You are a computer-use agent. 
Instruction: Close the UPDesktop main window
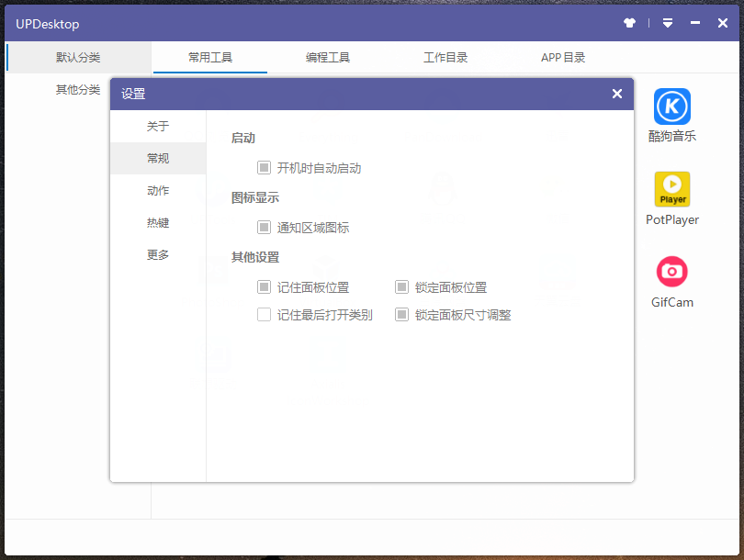pyautogui.click(x=723, y=23)
